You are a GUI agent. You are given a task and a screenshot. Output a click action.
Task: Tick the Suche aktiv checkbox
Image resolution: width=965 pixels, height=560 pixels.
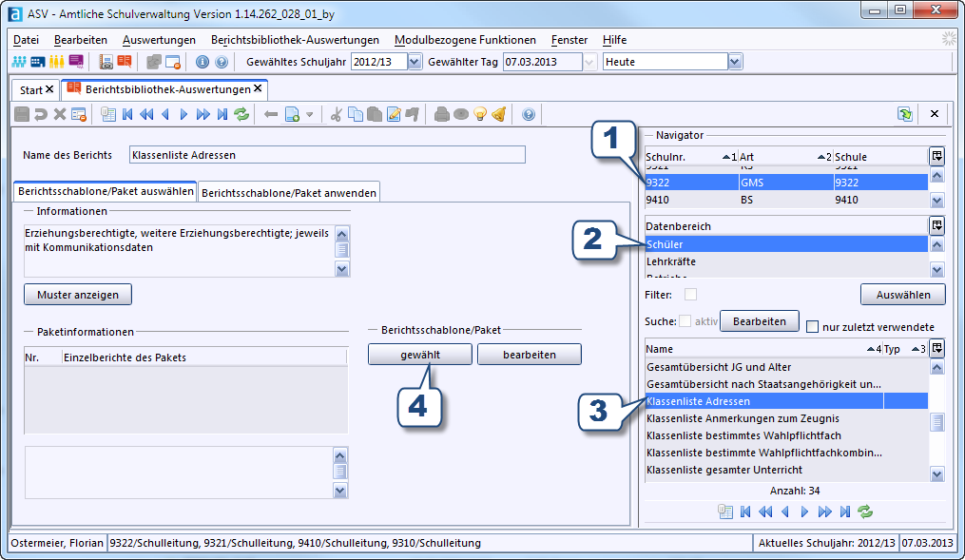point(685,321)
